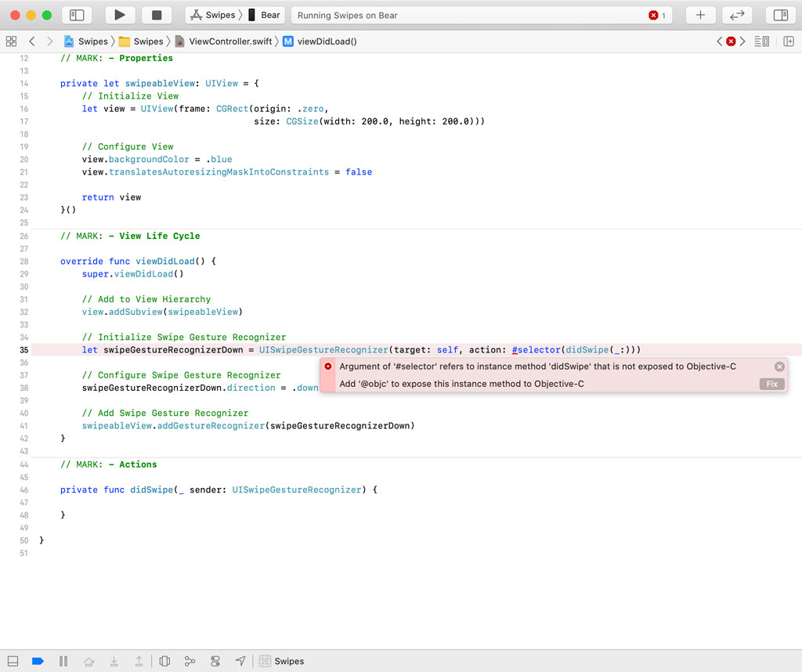
Task: Toggle breakpoints activation
Action: pyautogui.click(x=38, y=661)
